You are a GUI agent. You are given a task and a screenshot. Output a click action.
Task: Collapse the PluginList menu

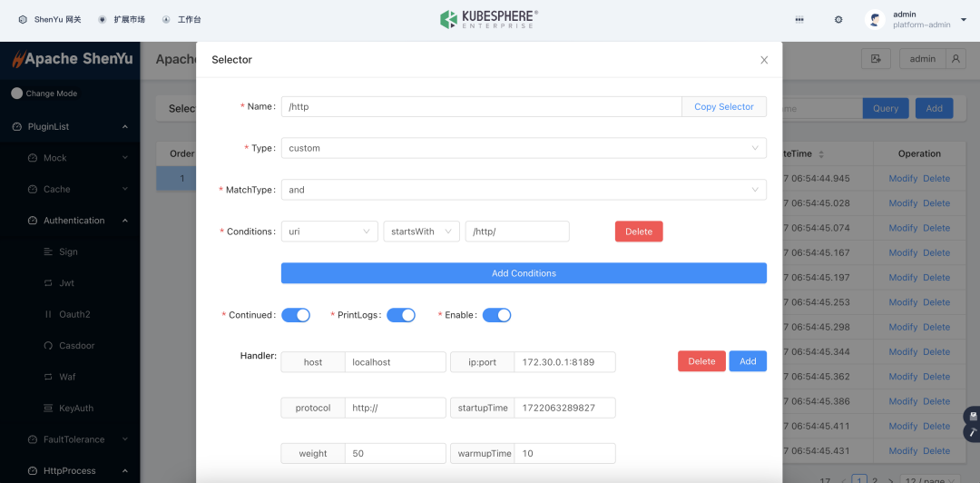tap(70, 126)
